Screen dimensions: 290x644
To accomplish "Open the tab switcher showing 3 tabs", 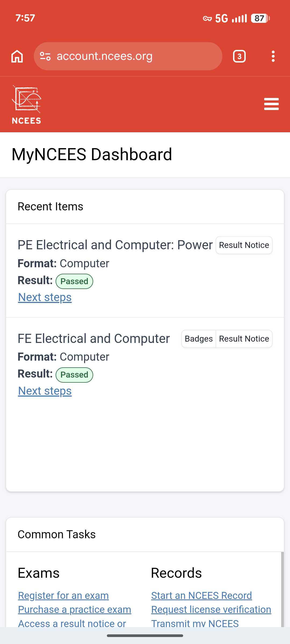I will (x=239, y=56).
